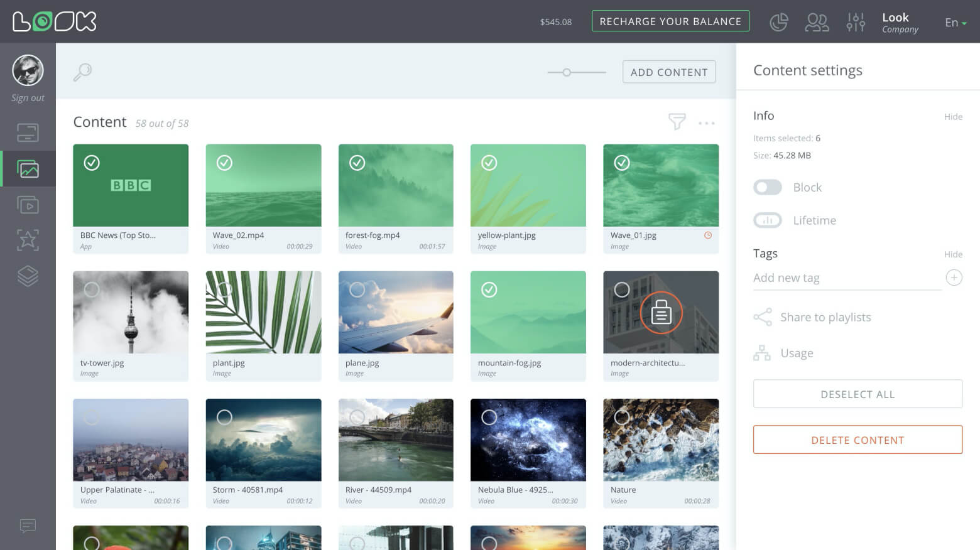Toggle the Block switch
The width and height of the screenshot is (980, 550).
click(767, 187)
